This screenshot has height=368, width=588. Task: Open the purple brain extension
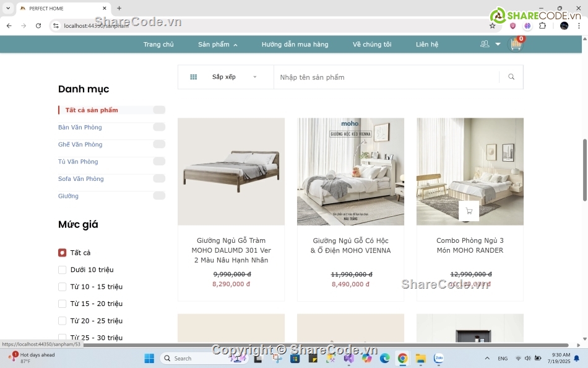pyautogui.click(x=527, y=26)
